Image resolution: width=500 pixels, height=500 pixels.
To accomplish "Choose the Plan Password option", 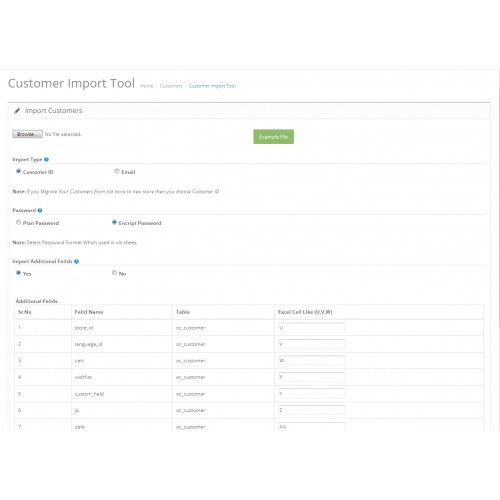I will tap(19, 222).
